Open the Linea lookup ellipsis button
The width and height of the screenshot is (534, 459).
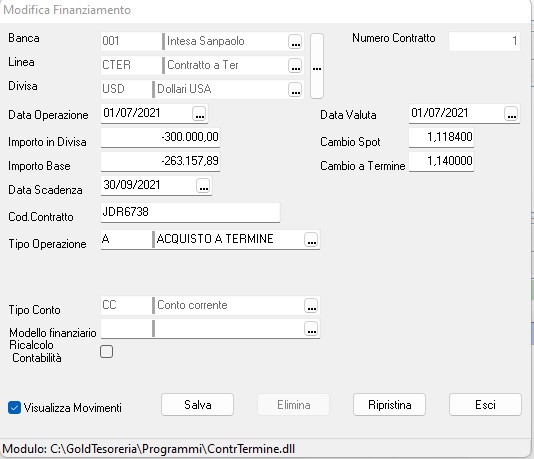(x=295, y=65)
